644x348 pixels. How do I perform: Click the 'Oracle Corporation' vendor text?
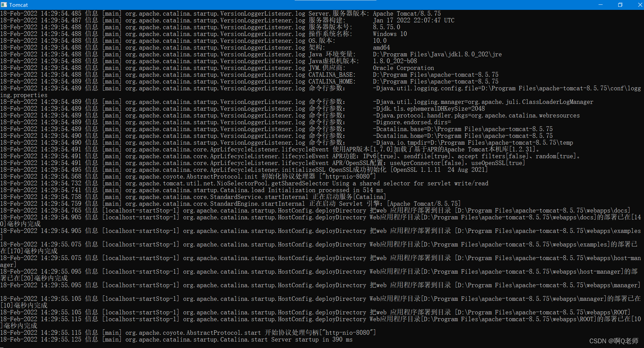[x=404, y=68]
